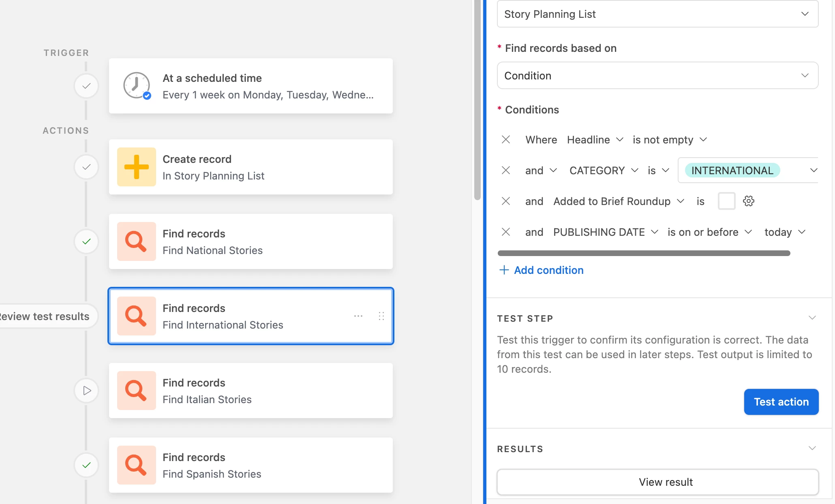Click the Test action button

tap(781, 402)
